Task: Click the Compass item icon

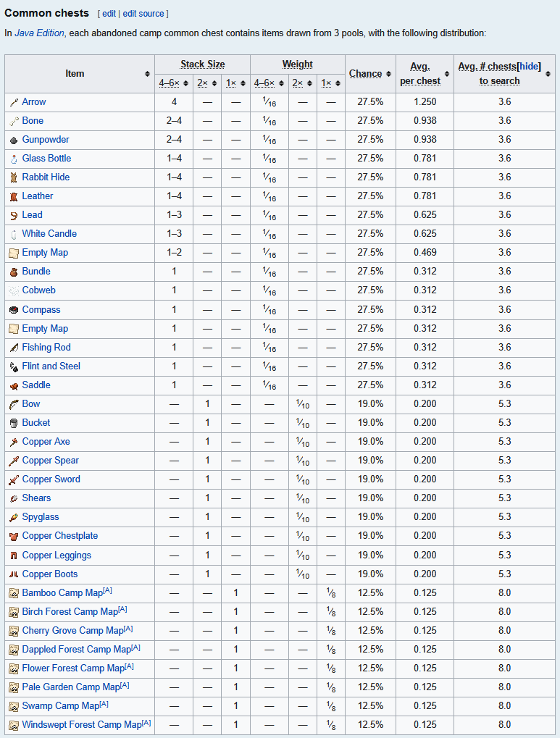Action: (x=14, y=310)
